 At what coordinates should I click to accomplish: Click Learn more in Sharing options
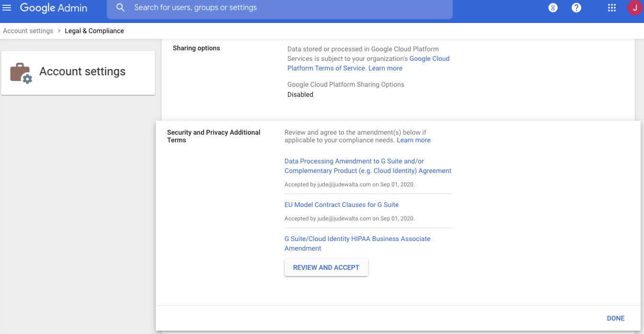[x=385, y=68]
